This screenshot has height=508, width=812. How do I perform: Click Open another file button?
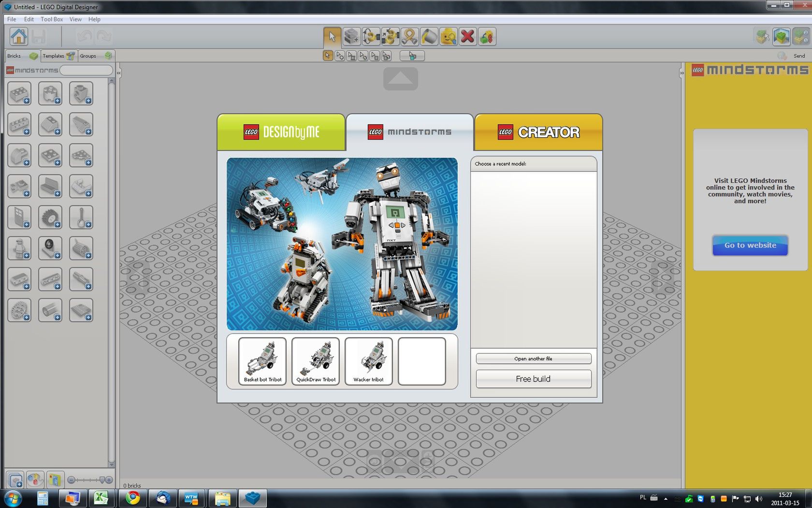pos(534,359)
